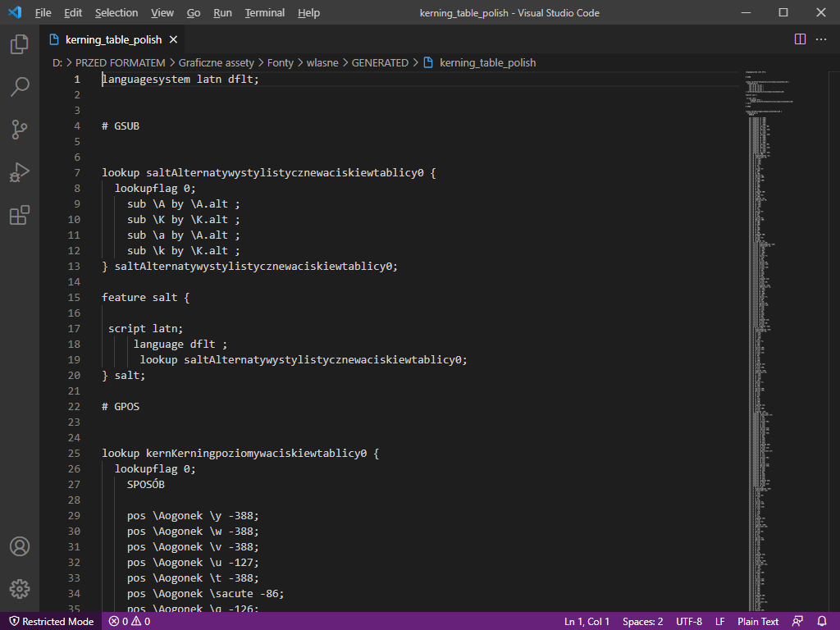This screenshot has height=630, width=840.
Task: Open the editor More Actions ellipsis
Action: (x=821, y=39)
